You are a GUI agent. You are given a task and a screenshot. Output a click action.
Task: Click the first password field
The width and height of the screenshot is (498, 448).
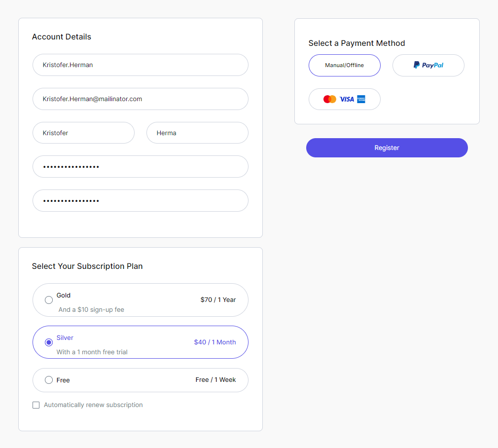tap(140, 167)
